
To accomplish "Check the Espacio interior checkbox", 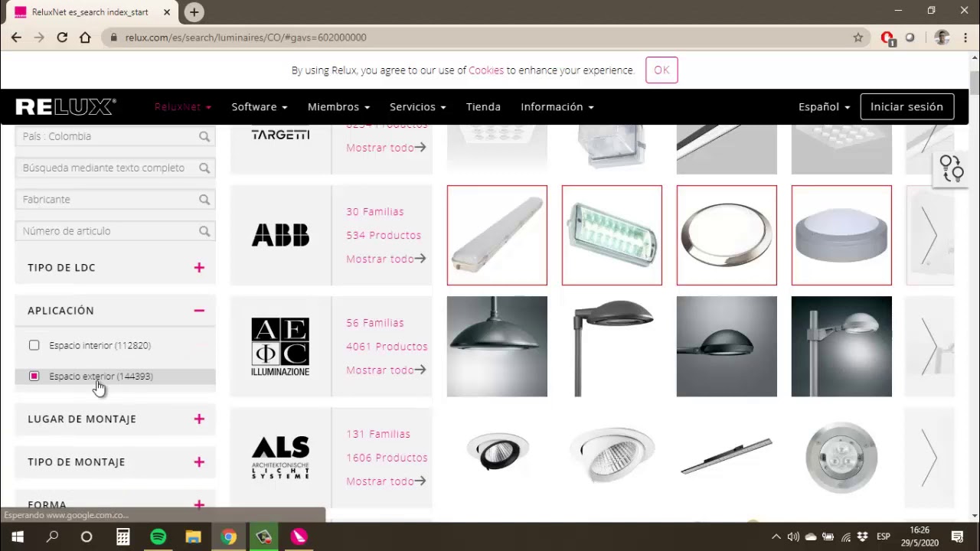I will click(x=34, y=345).
